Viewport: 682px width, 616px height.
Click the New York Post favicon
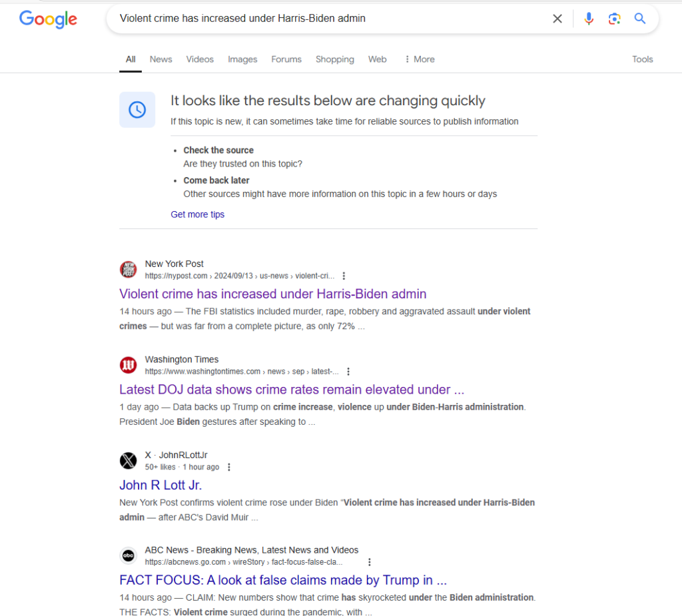tap(128, 270)
